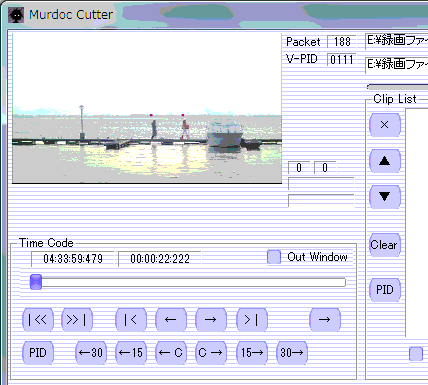Click the far-right arrow button below Out Window

pos(325,320)
